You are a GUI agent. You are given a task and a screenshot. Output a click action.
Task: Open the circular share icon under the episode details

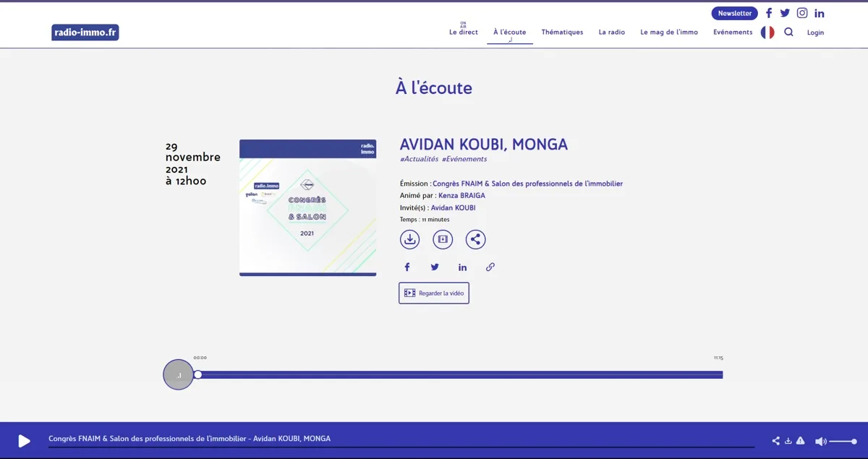pos(475,239)
